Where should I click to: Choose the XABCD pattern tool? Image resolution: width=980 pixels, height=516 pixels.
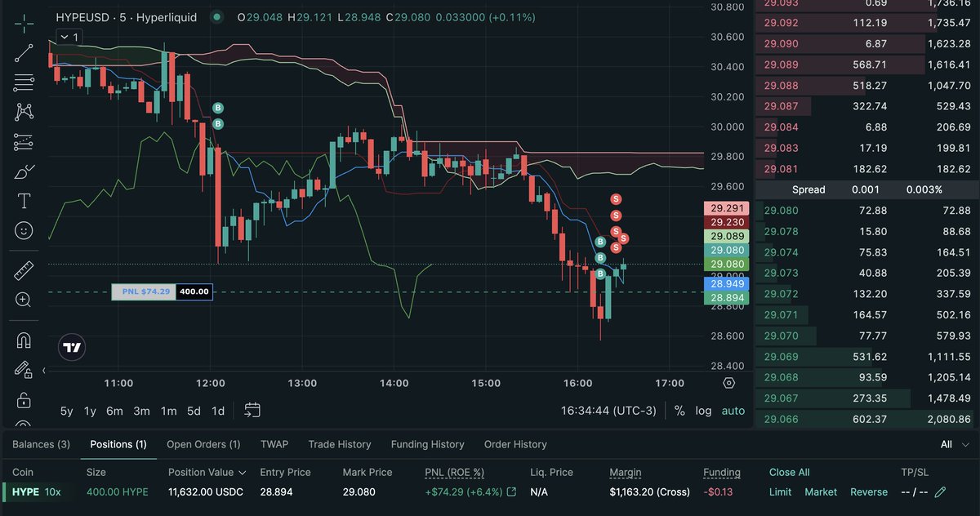[x=24, y=112]
